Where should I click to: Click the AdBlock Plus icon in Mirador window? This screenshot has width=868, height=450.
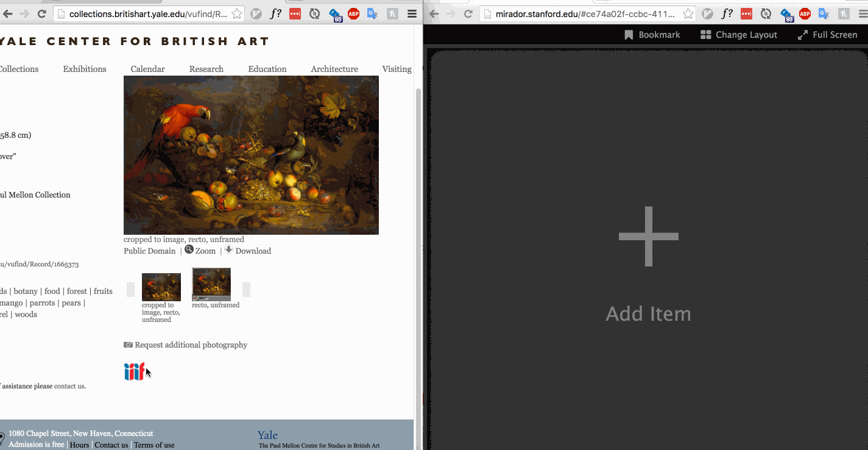[x=805, y=13]
